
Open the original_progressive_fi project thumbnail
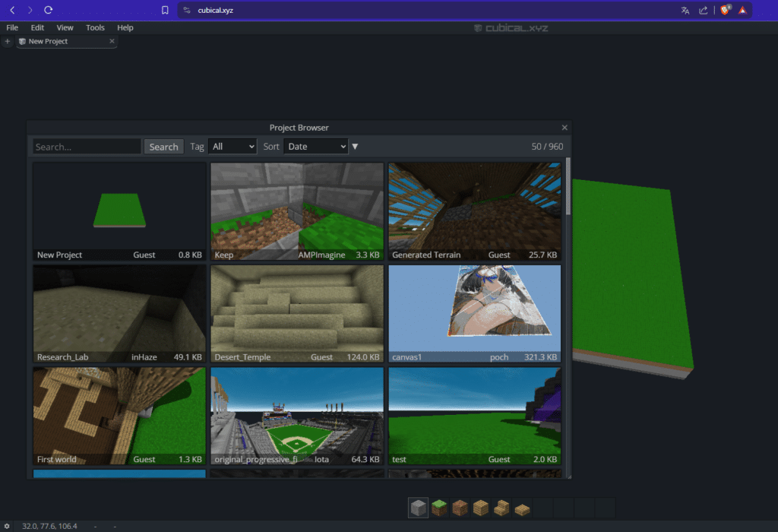click(297, 416)
